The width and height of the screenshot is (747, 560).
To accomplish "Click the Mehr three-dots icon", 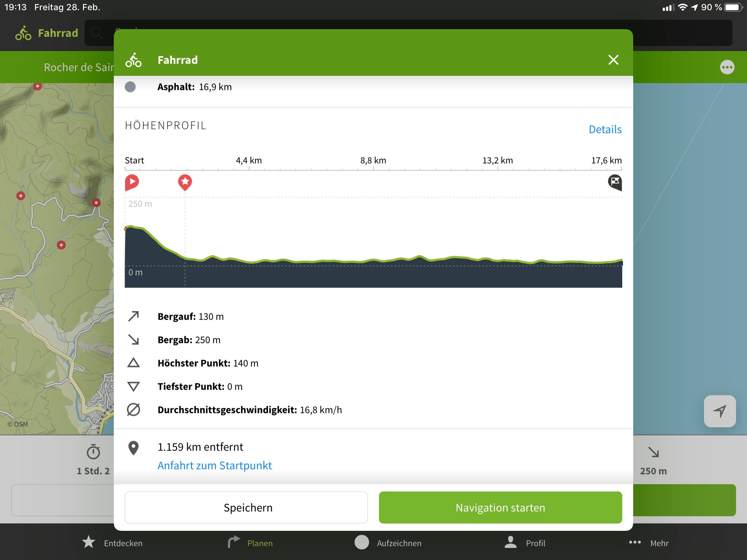I will pos(635,542).
